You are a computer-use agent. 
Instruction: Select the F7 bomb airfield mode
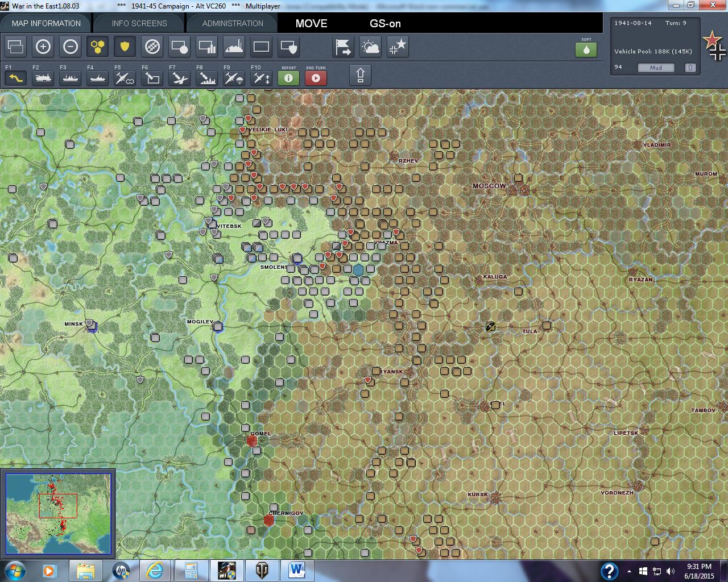179,77
